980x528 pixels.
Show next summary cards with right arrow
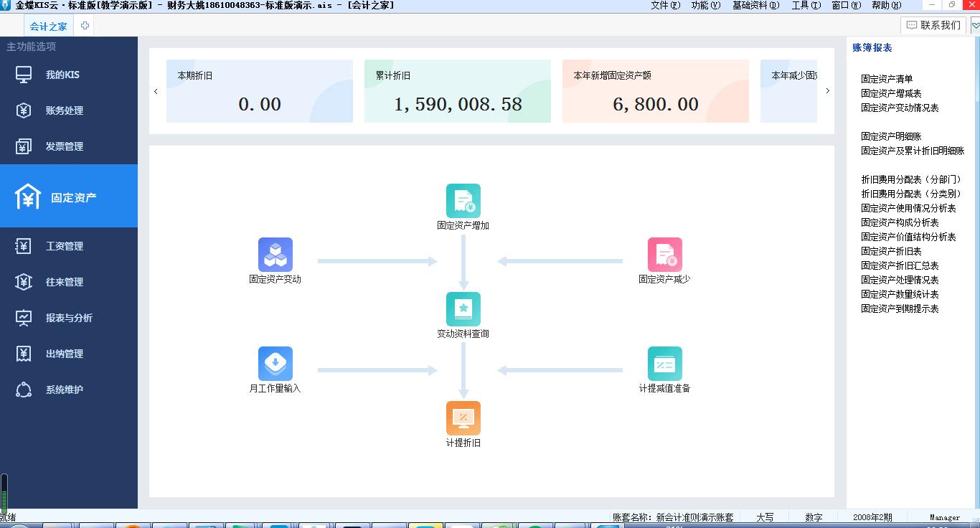pyautogui.click(x=827, y=91)
